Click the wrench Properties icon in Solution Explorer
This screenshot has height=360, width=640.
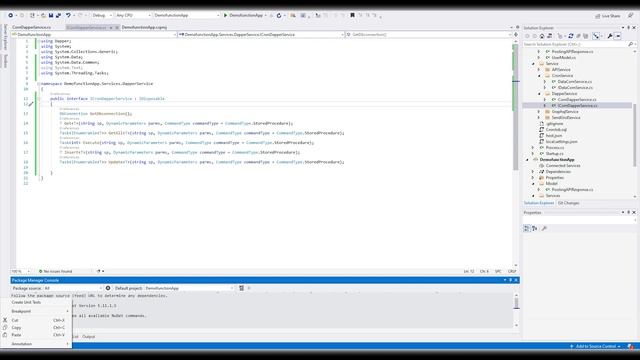click(610, 36)
